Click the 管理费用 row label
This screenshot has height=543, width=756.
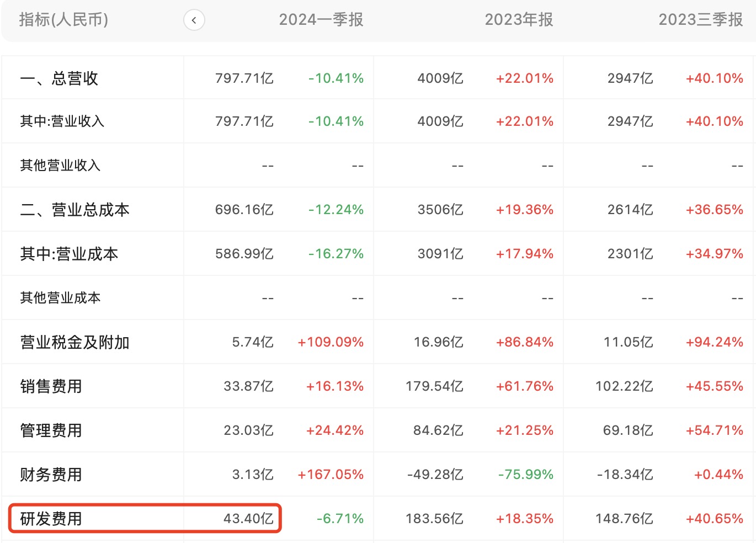[x=51, y=430]
